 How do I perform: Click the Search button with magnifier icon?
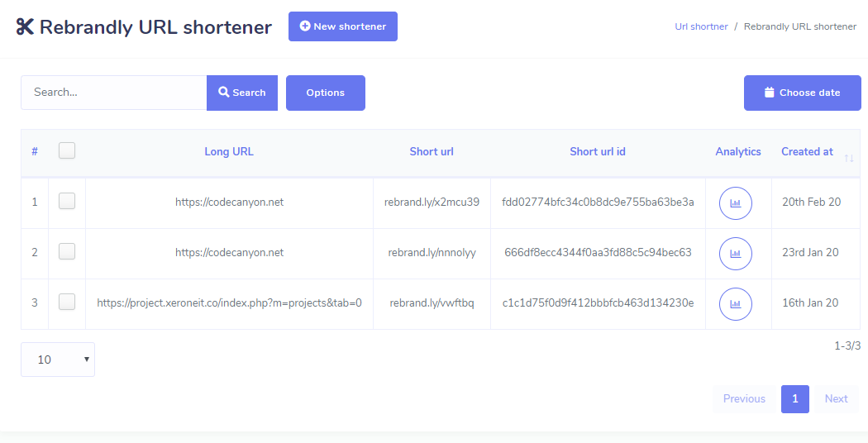tap(241, 93)
